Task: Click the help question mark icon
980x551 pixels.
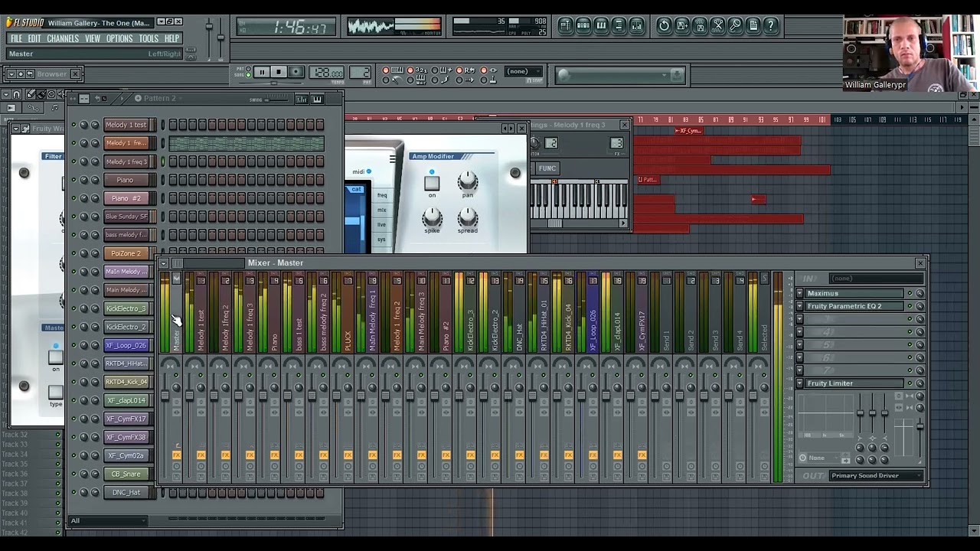Action: [x=771, y=25]
